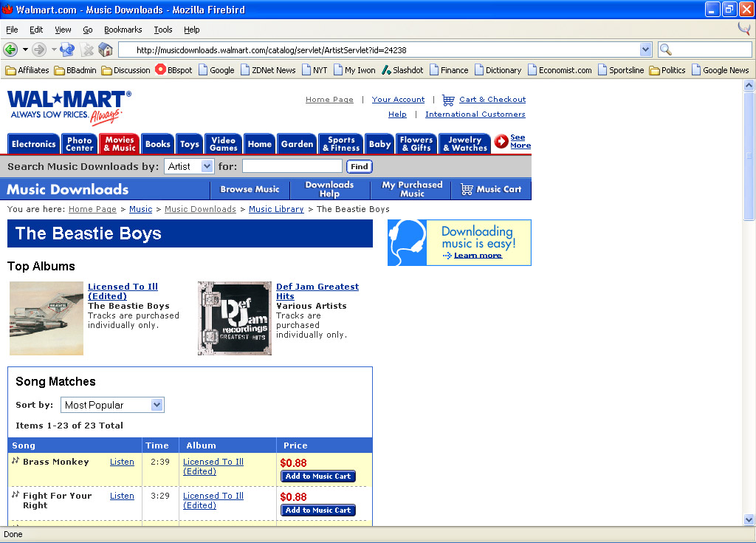Open the Bookmarks menu
Viewport: 756px width, 543px height.
[x=123, y=30]
